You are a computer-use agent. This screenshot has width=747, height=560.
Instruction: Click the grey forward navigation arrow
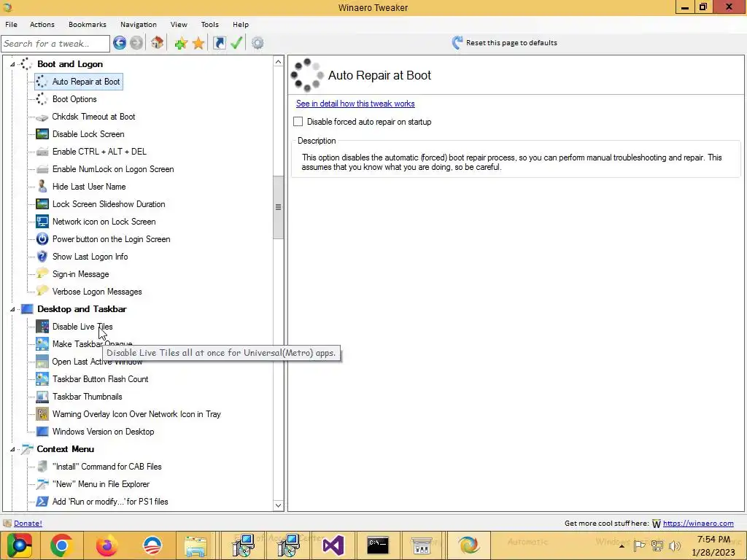point(136,43)
